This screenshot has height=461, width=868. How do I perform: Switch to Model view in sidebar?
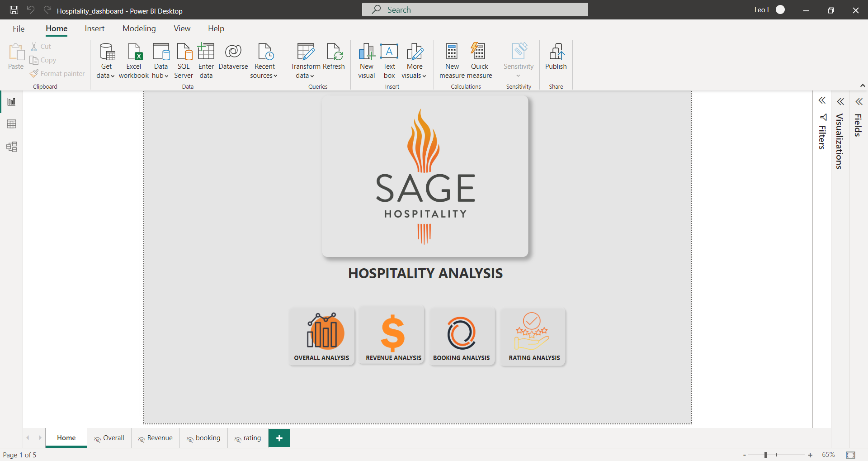pos(11,147)
